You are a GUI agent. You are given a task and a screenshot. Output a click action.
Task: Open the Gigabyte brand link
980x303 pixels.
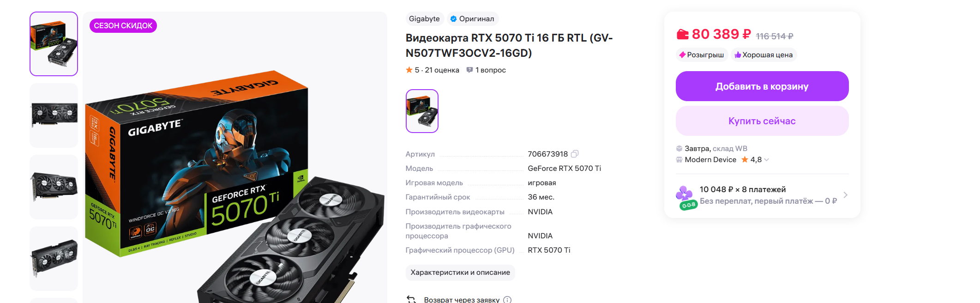(x=424, y=19)
